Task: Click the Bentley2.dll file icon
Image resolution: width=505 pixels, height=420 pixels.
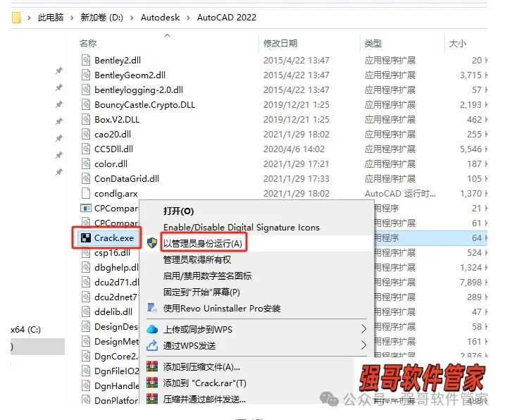Action: tap(86, 61)
